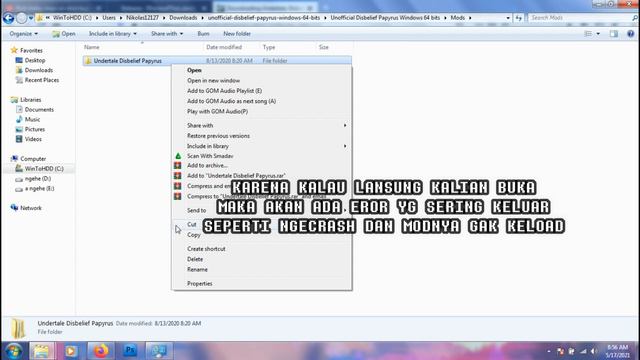Click the Forward navigation arrow

[22, 18]
